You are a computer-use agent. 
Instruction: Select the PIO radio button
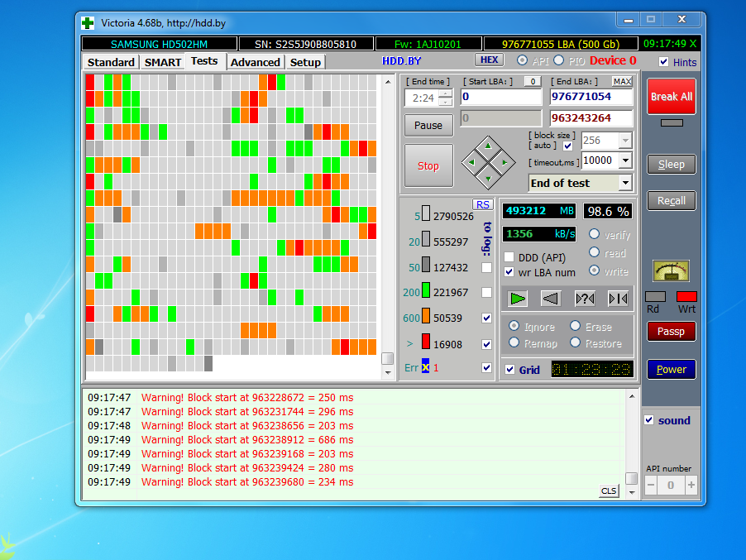click(x=559, y=60)
